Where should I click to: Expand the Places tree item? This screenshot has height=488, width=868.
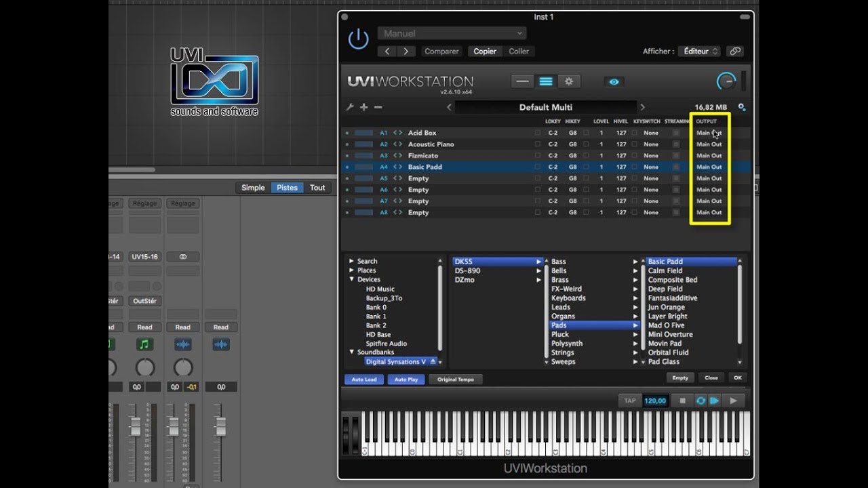(351, 270)
